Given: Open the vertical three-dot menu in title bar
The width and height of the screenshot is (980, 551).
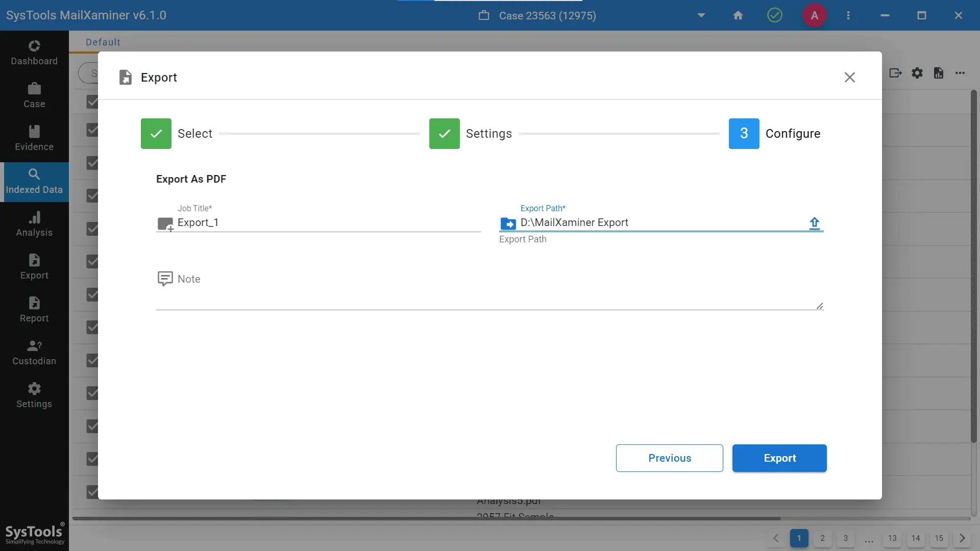Looking at the screenshot, I should (848, 15).
